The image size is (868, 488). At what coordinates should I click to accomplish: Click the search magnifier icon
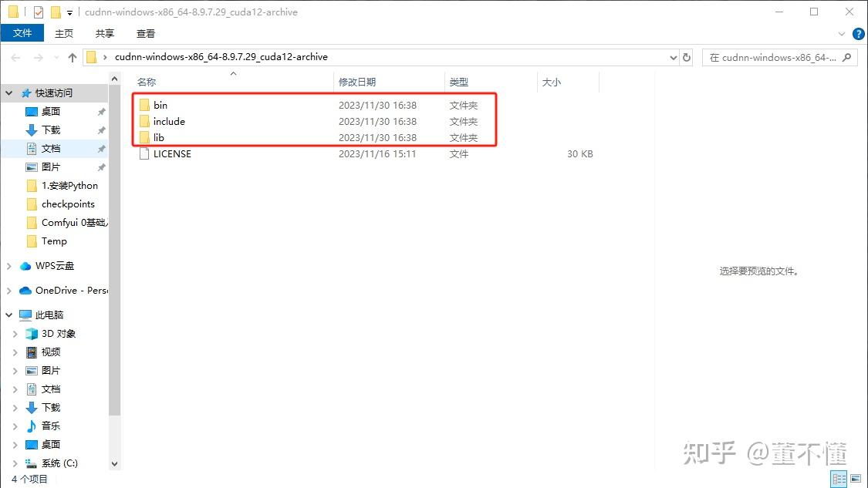(846, 57)
